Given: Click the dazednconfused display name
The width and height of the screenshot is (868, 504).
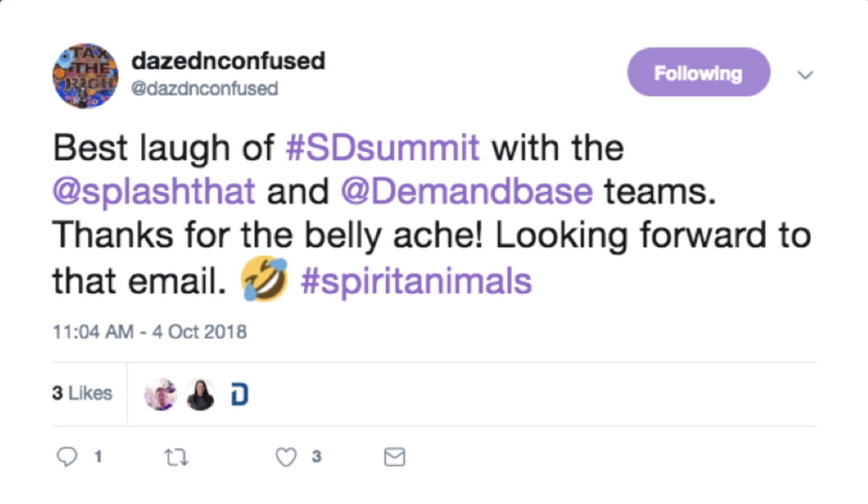Looking at the screenshot, I should 228,61.
